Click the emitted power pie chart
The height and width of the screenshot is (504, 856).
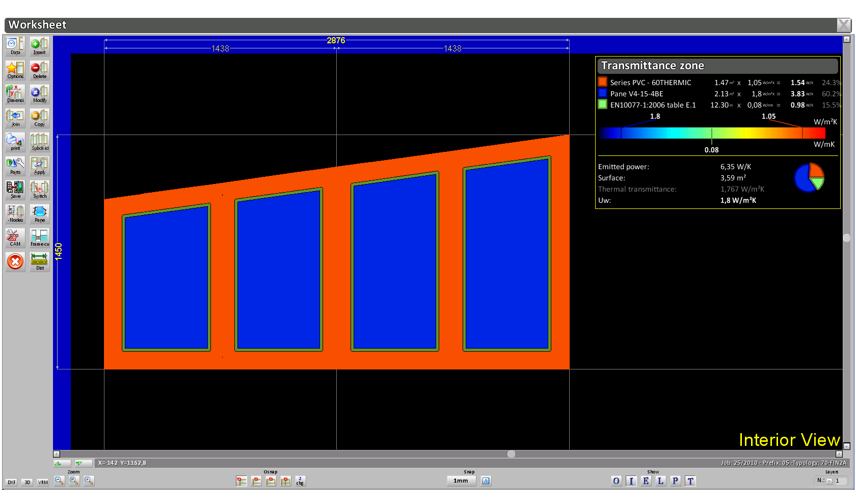(x=809, y=177)
